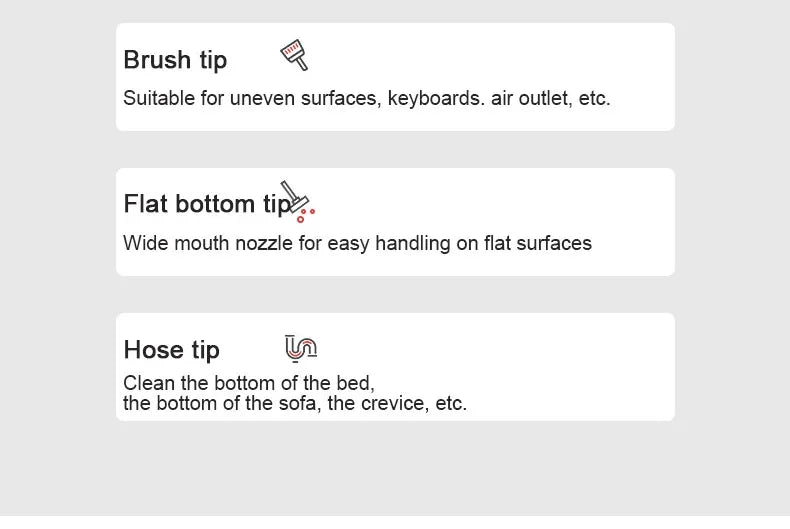Select the "Brush tip" heading
The height and width of the screenshot is (529, 790).
pyautogui.click(x=175, y=60)
